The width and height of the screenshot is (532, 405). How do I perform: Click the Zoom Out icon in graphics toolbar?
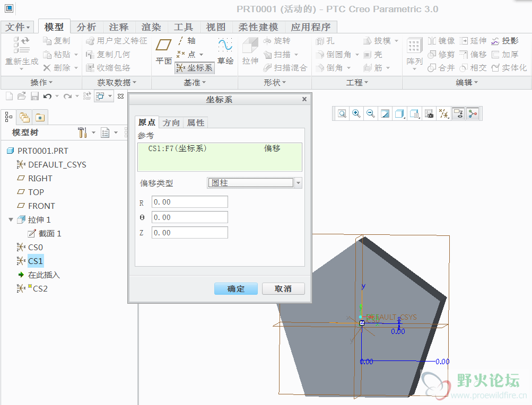(371, 113)
